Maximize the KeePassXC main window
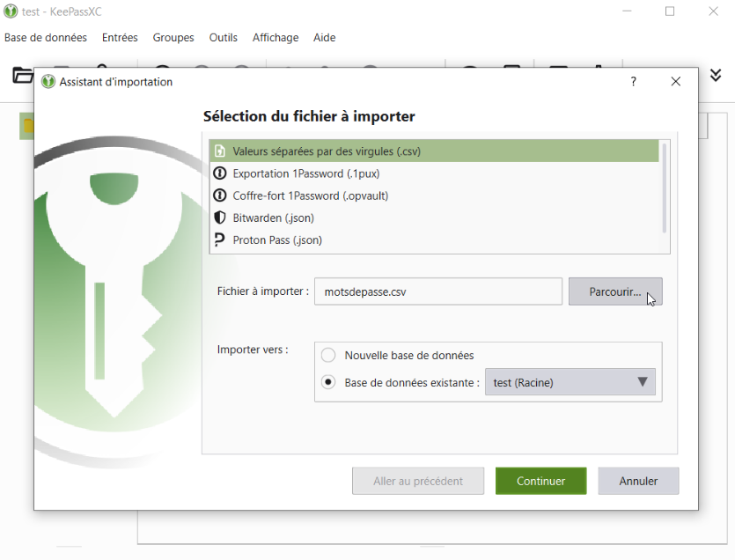This screenshot has width=735, height=560. point(670,11)
